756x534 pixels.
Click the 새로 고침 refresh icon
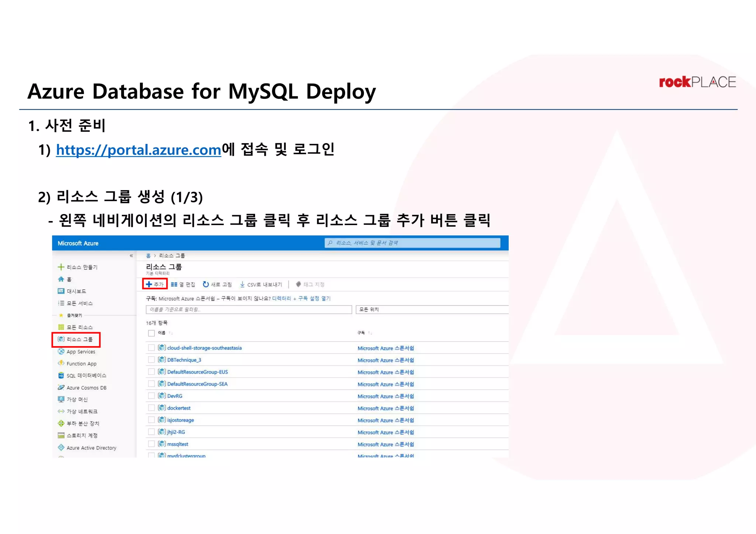(x=206, y=284)
